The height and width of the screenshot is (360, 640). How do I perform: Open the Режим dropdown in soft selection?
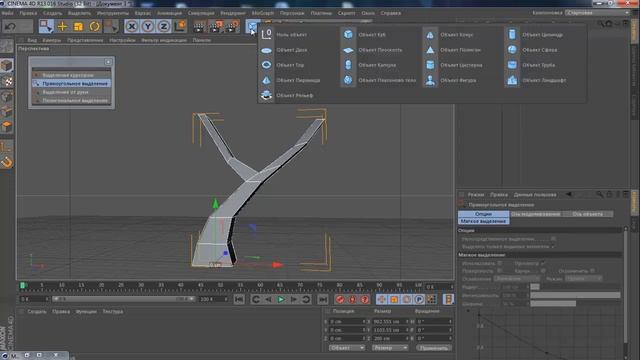pos(584,278)
